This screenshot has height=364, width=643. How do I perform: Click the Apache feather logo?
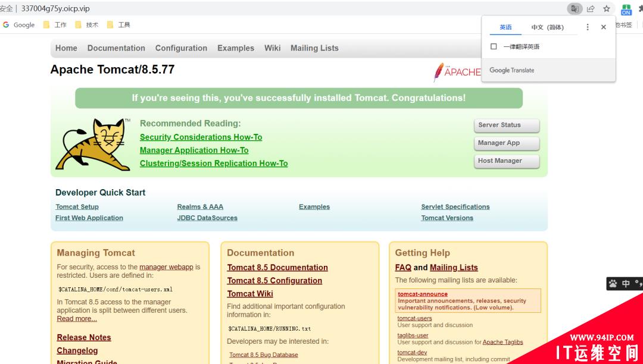tap(457, 72)
